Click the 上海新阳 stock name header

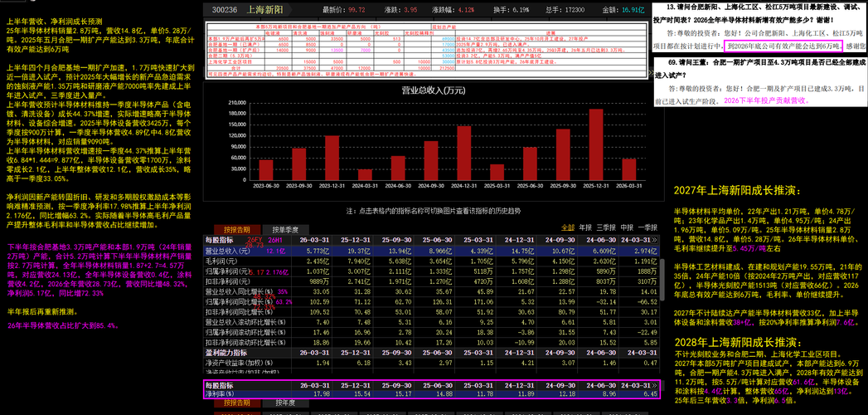coord(266,10)
